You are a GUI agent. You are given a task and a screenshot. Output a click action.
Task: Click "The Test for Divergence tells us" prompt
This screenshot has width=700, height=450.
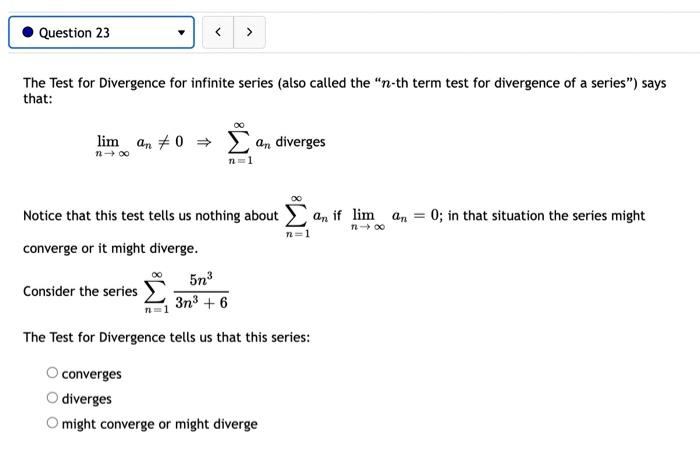click(x=167, y=337)
